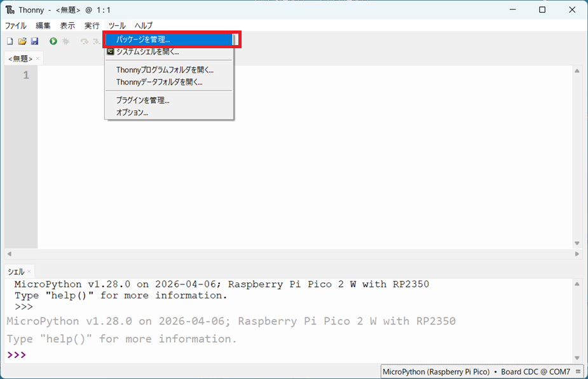This screenshot has height=379, width=588.
Task: Click the Debug bug icon
Action: (x=66, y=41)
